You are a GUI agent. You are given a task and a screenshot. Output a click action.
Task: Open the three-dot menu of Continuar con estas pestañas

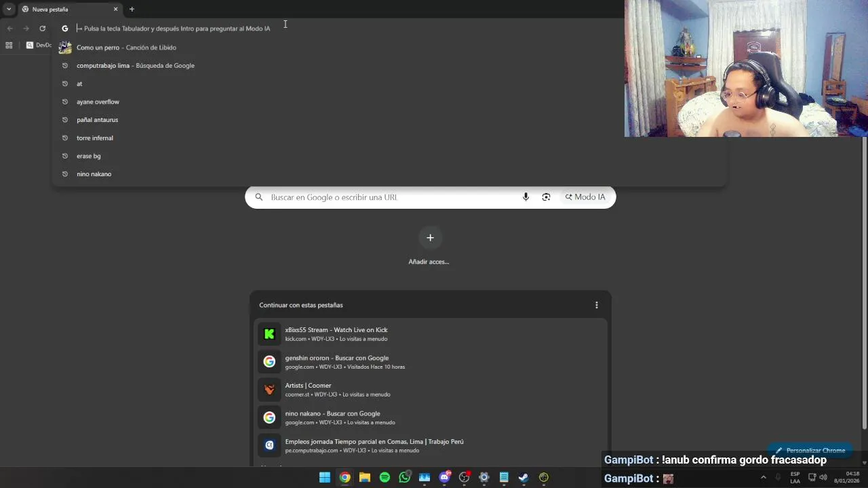pyautogui.click(x=597, y=305)
